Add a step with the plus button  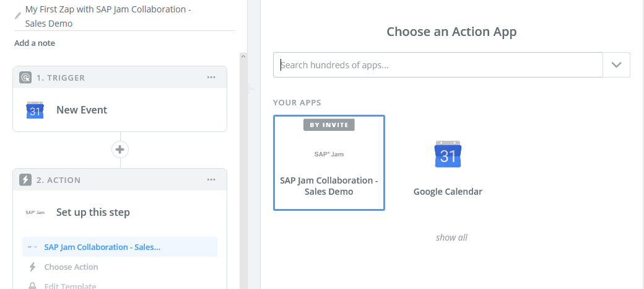[120, 149]
